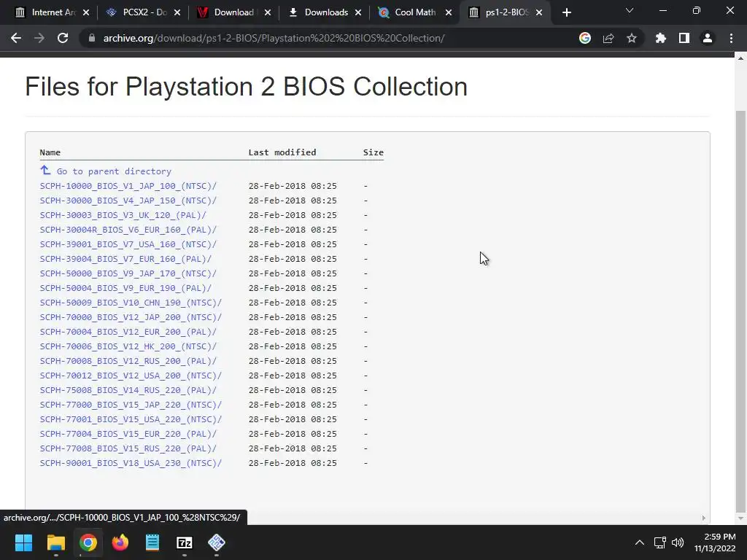The height and width of the screenshot is (560, 747).
Task: Open SCPH-30003_BIOS_V3_UK_120 folder
Action: pyautogui.click(x=123, y=215)
